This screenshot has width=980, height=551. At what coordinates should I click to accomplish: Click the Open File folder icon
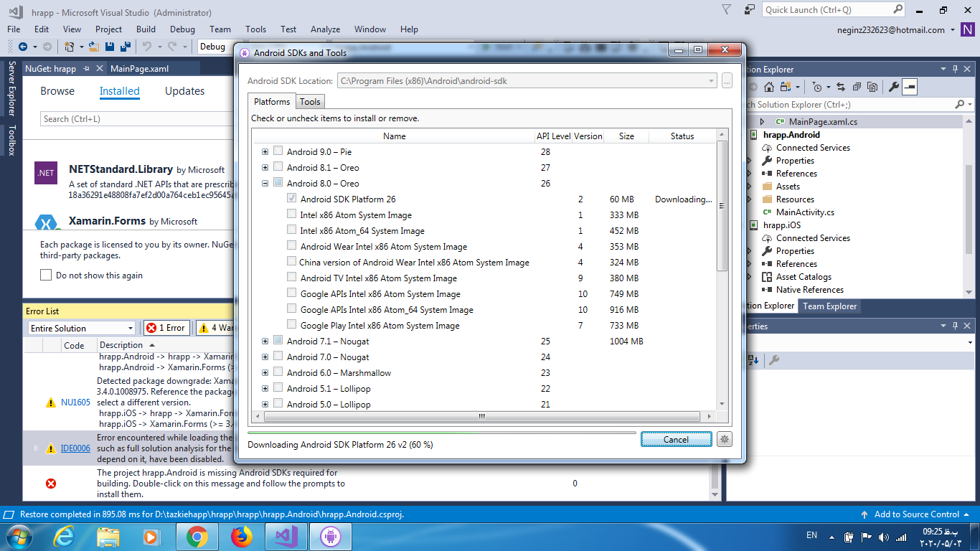95,47
